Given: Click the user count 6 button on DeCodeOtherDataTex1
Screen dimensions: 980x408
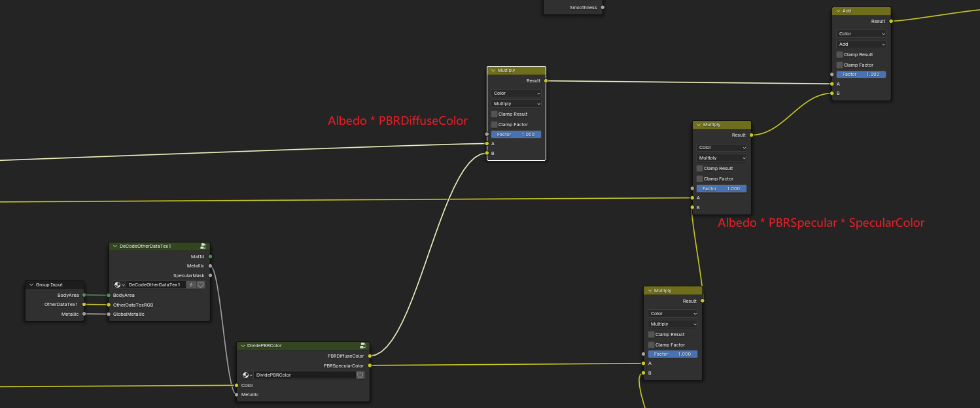Looking at the screenshot, I should [x=191, y=285].
